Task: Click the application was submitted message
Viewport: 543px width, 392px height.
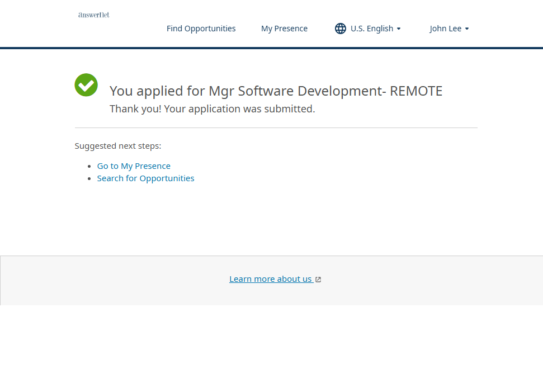Action: pyautogui.click(x=212, y=109)
